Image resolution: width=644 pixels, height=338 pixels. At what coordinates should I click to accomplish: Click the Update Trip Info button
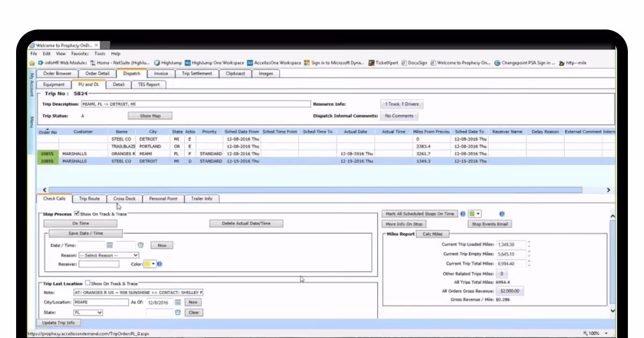(x=58, y=323)
